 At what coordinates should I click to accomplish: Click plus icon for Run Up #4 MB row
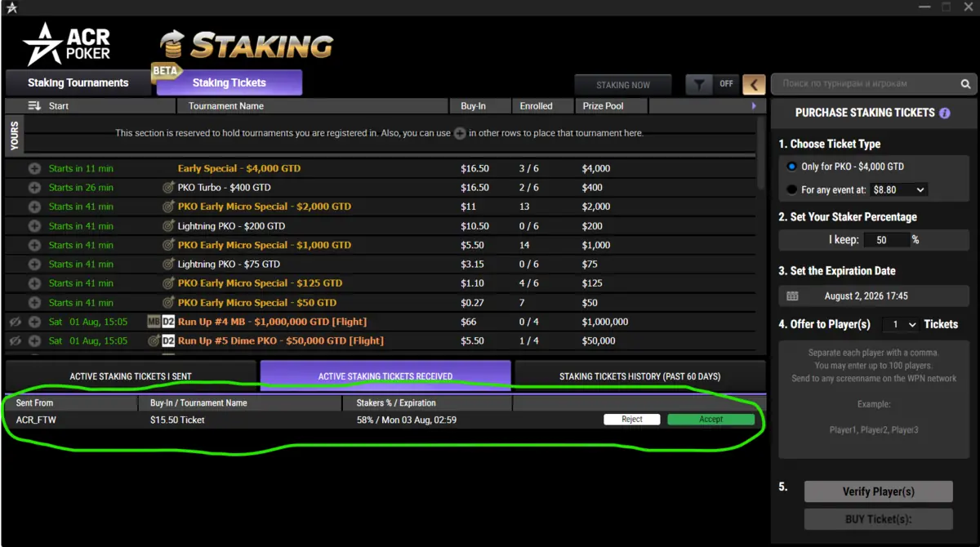pyautogui.click(x=34, y=322)
